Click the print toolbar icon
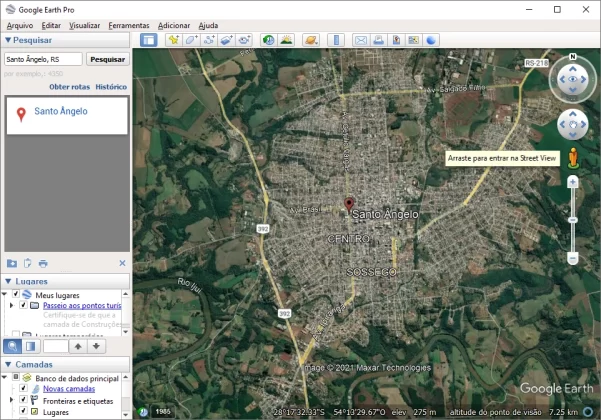This screenshot has height=420, width=601. (x=378, y=40)
